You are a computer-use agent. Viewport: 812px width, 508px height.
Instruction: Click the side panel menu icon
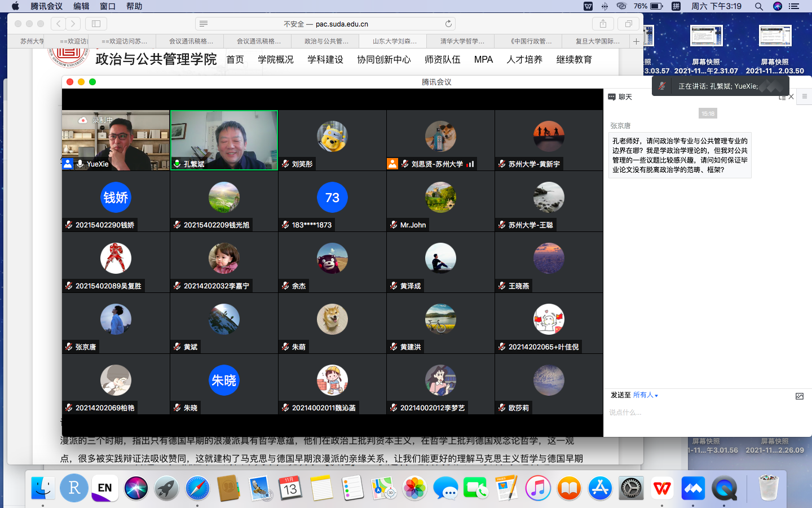tap(805, 97)
